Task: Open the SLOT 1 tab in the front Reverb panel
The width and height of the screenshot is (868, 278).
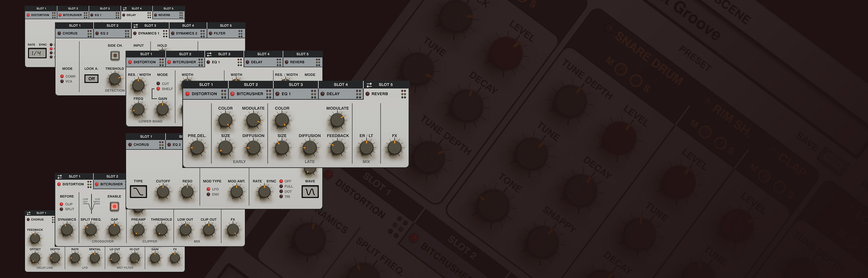Action: [x=205, y=84]
